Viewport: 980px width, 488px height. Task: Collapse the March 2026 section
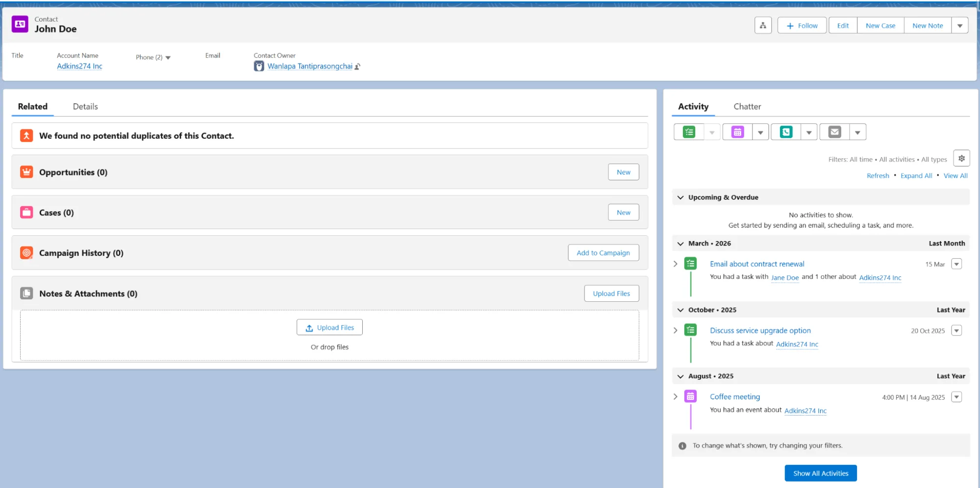pyautogui.click(x=680, y=244)
